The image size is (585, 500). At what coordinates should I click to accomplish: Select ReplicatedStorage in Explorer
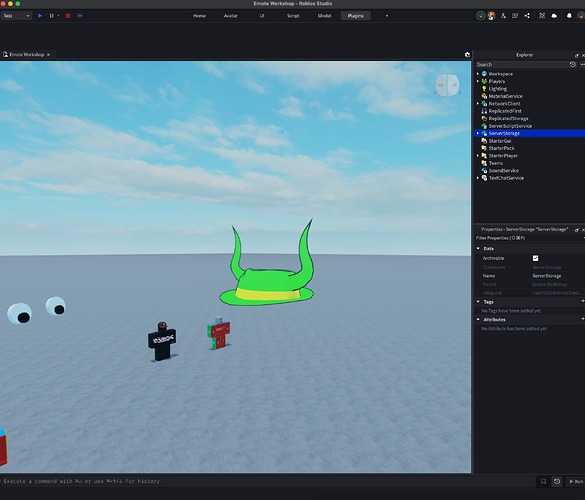coord(509,119)
